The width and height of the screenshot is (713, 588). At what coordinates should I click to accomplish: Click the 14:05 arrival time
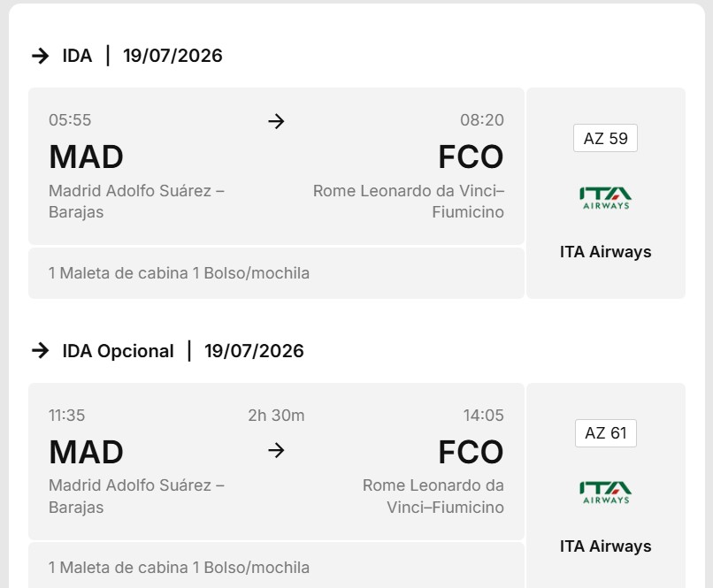[483, 416]
